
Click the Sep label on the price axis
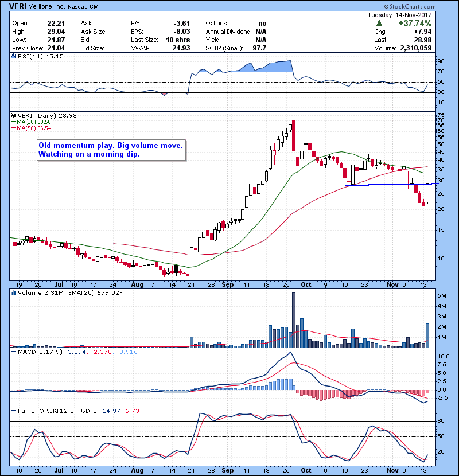coord(228,285)
